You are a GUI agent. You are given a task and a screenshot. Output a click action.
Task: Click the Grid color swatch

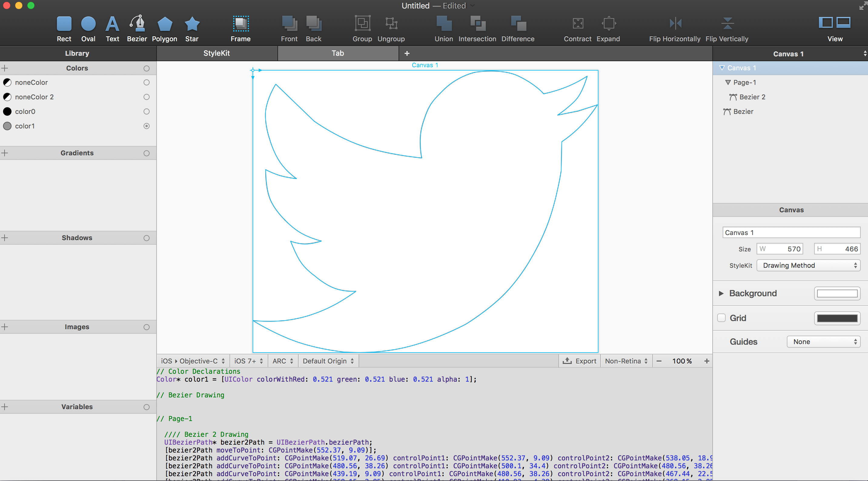coord(837,318)
